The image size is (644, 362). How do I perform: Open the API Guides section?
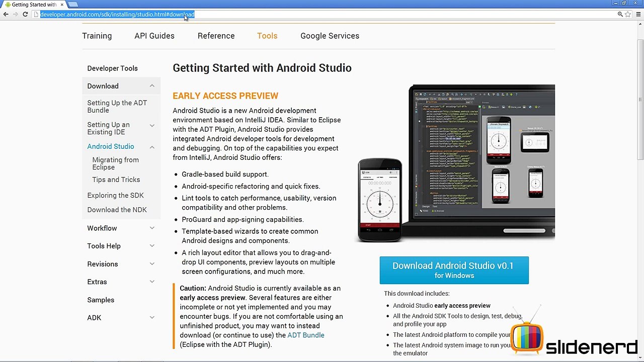coord(154,36)
